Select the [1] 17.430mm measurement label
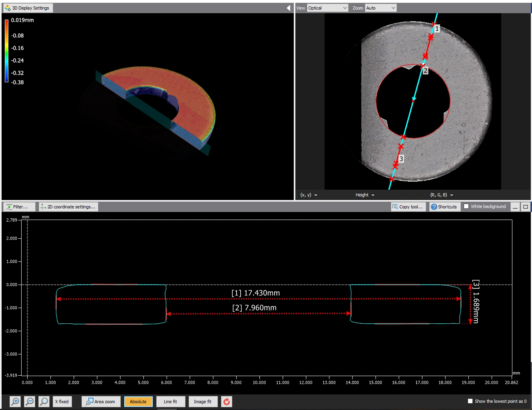The height and width of the screenshot is (410, 532). [x=255, y=293]
